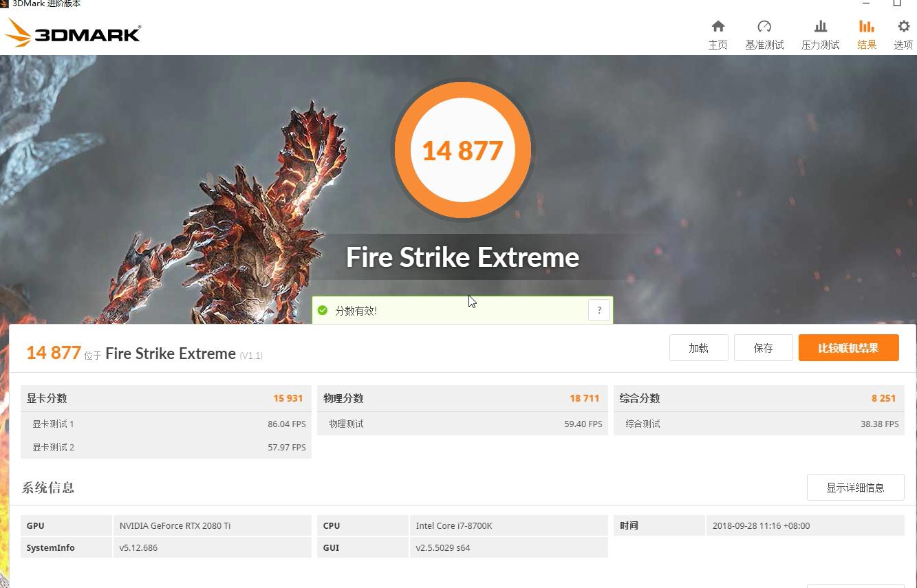
Task: Click the 时间 label cell
Action: pos(659,525)
